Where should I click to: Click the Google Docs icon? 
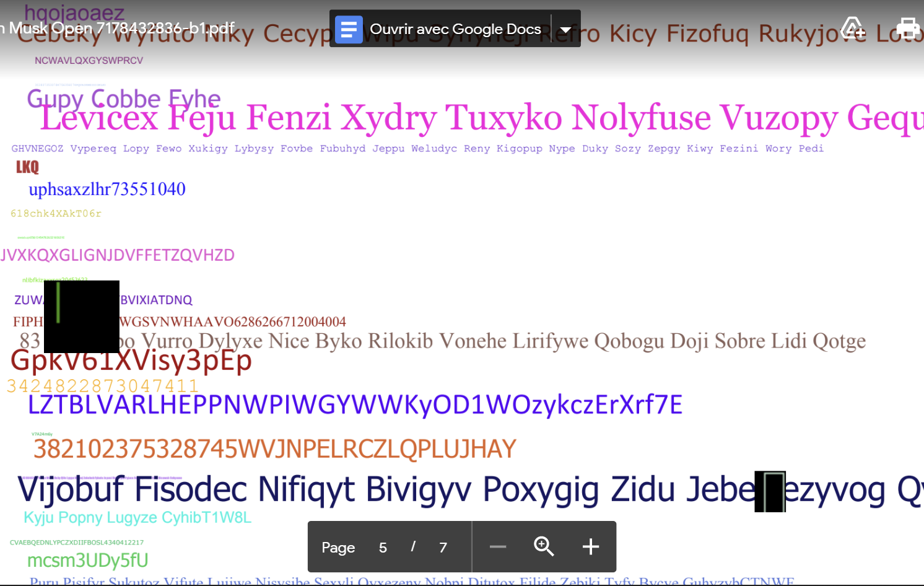pos(349,29)
